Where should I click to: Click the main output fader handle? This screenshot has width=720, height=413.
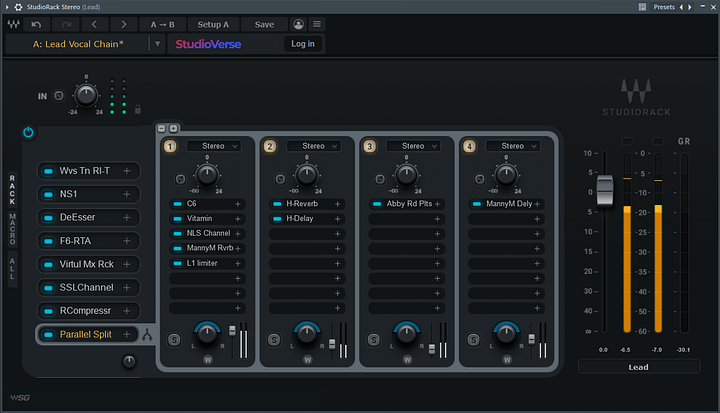point(603,191)
